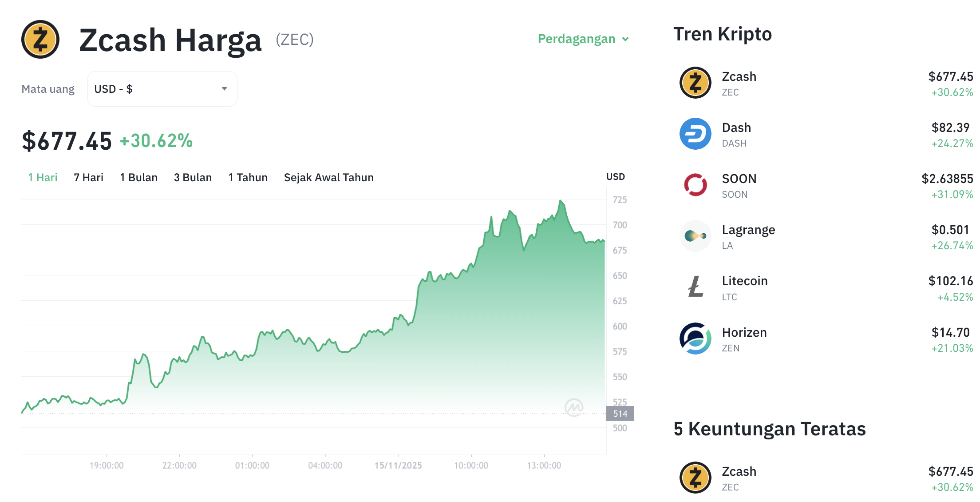Switch to the 1 Tahun view

click(x=248, y=177)
